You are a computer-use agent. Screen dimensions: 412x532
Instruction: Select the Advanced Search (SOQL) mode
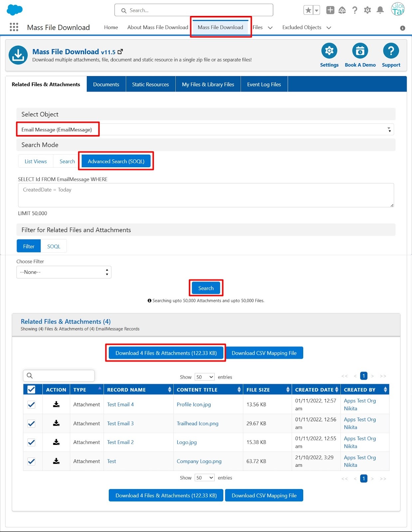116,161
